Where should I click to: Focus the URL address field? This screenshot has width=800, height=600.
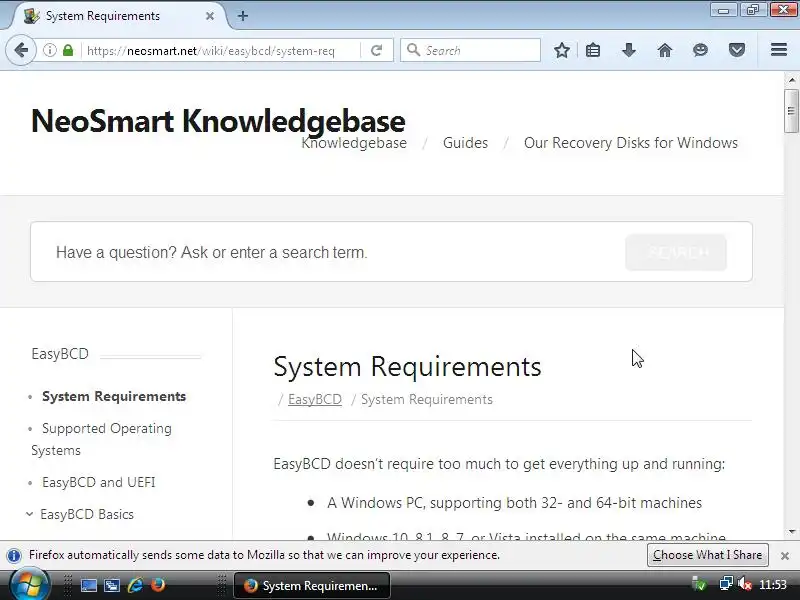click(219, 51)
